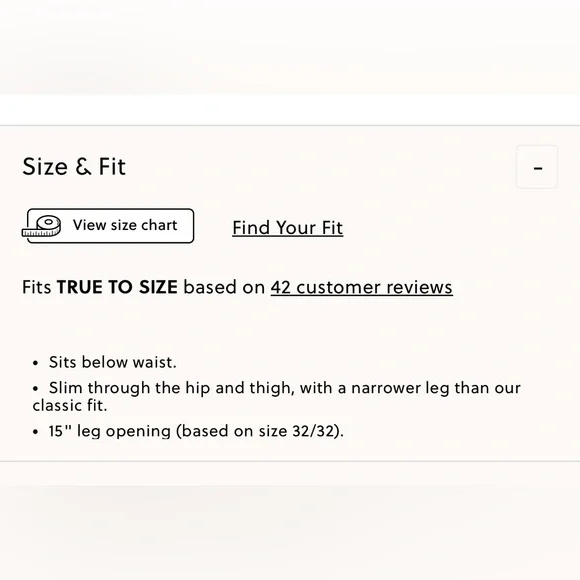Click the Size & Fit section heading
Image resolution: width=580 pixels, height=580 pixels.
tap(74, 166)
